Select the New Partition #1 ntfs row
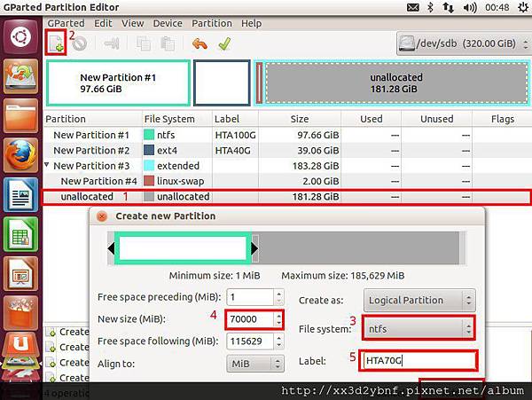 tap(287, 135)
